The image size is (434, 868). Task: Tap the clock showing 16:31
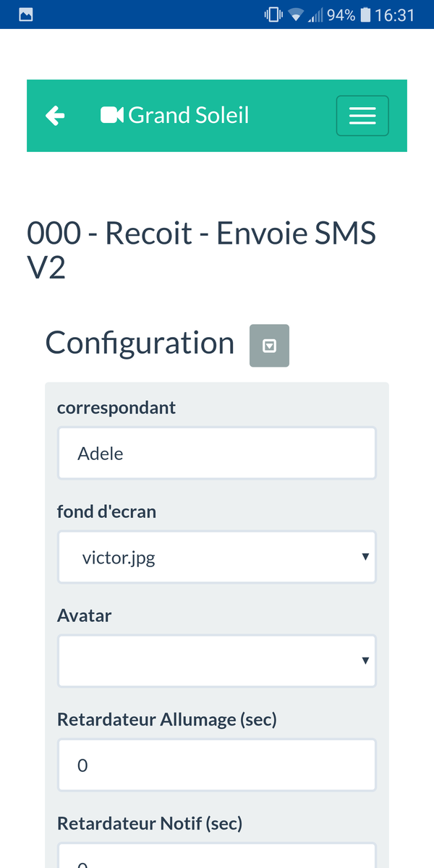pos(395,14)
